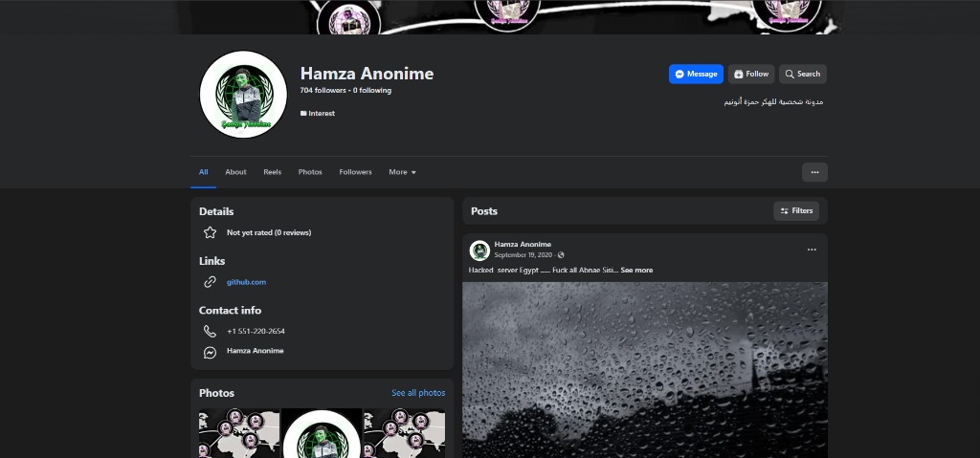Open the Reels tab
Viewport: 980px width, 458px height.
pyautogui.click(x=273, y=172)
